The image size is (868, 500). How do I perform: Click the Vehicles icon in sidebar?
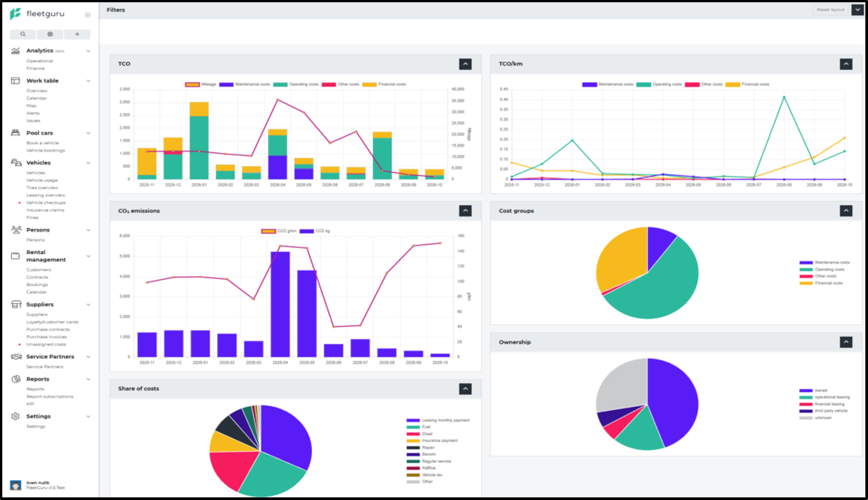16,163
